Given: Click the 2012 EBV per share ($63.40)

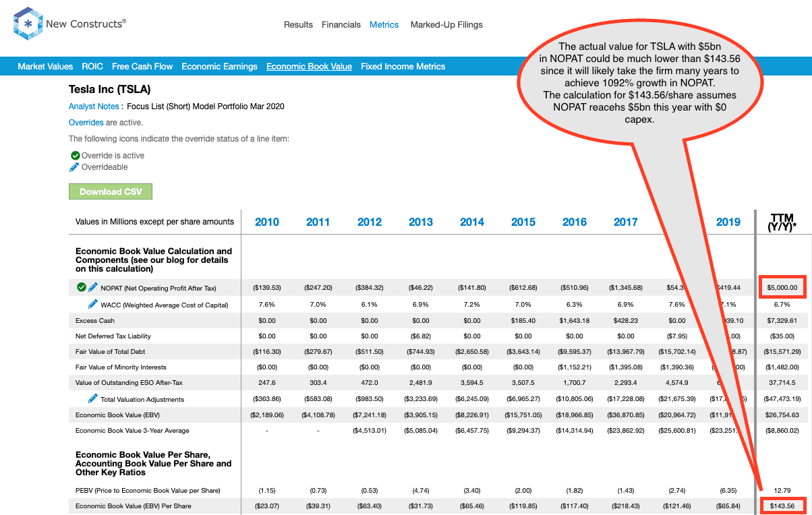Looking at the screenshot, I should click(x=370, y=506).
